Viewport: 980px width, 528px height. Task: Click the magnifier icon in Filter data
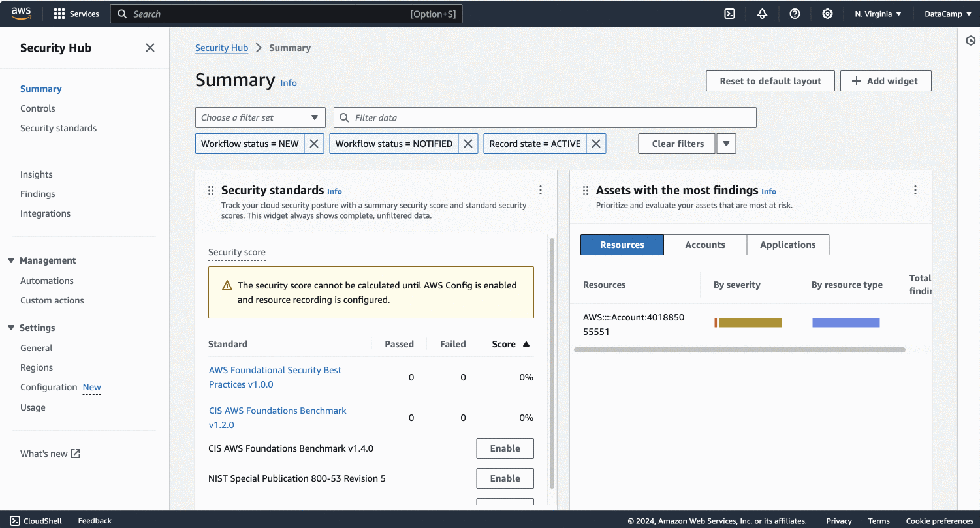[x=345, y=117]
